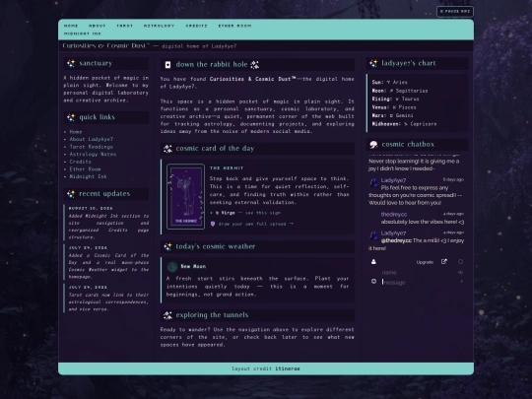Click the 'August 10, 2026' update date
The width and height of the screenshot is (532, 399).
(91, 208)
